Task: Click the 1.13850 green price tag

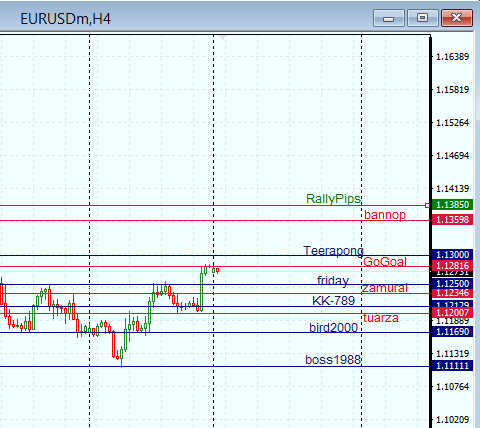Action: (452, 204)
